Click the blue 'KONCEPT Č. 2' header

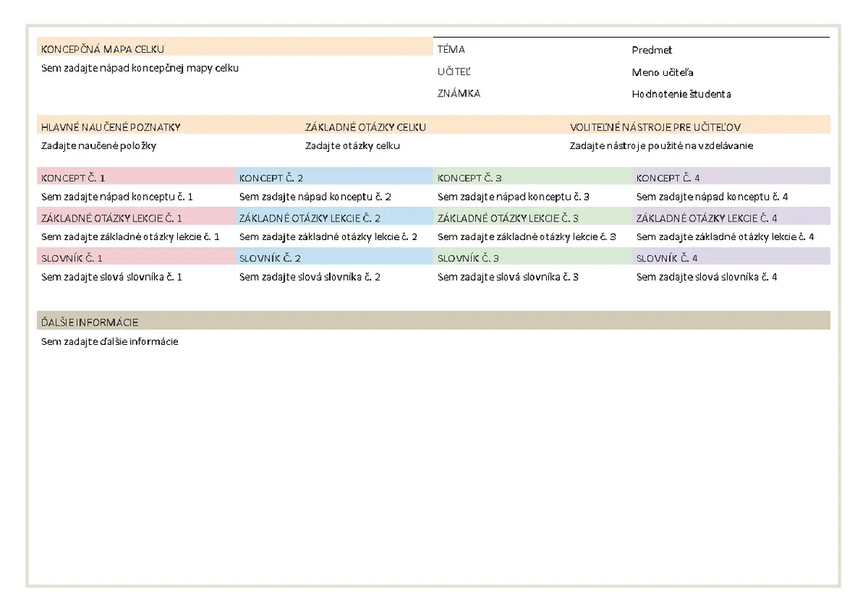click(x=271, y=178)
